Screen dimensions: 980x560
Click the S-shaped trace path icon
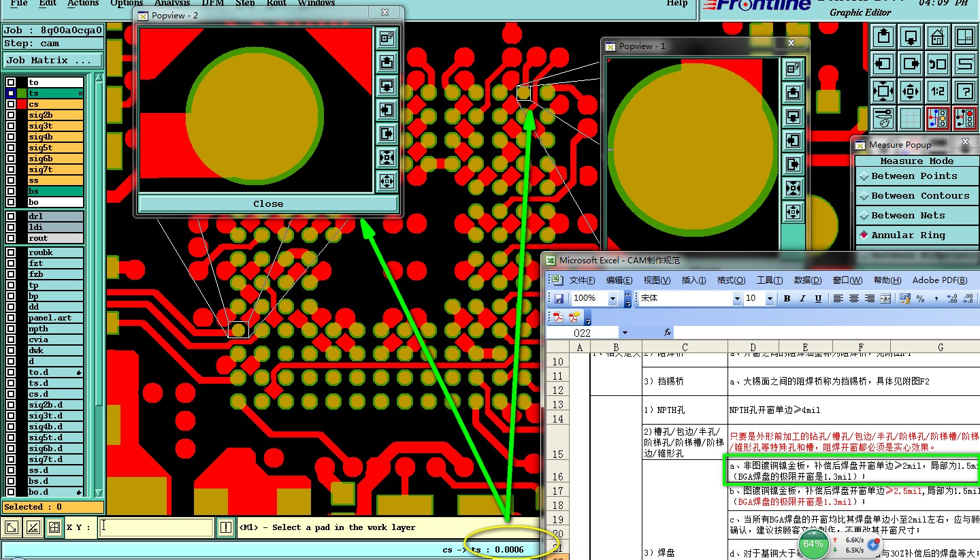[x=965, y=63]
